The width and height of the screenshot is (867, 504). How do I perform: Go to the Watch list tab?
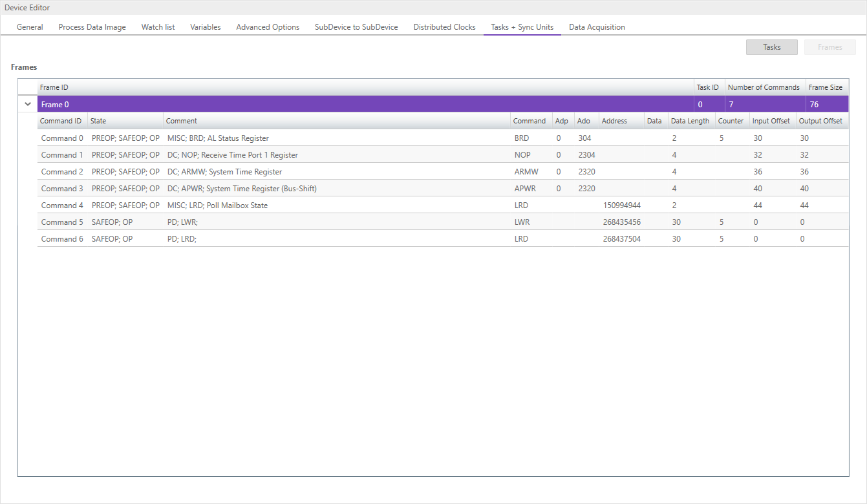[x=158, y=27]
